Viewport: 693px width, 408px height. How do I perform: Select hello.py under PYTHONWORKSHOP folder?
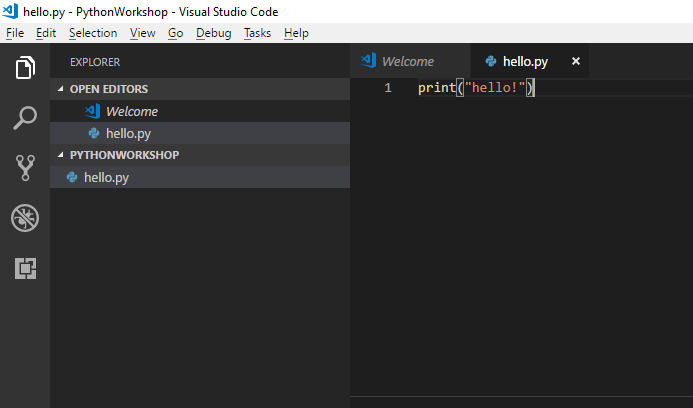pyautogui.click(x=200, y=177)
